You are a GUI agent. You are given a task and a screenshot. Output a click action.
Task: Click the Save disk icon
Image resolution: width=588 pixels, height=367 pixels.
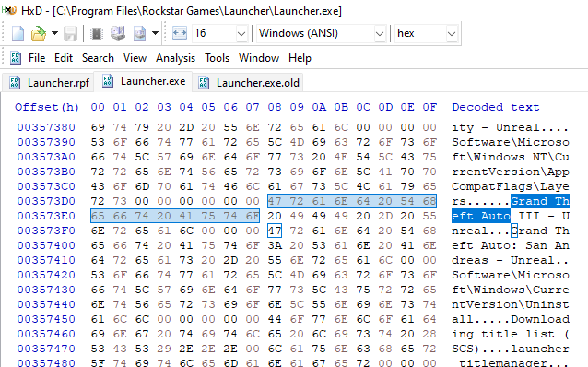[70, 34]
